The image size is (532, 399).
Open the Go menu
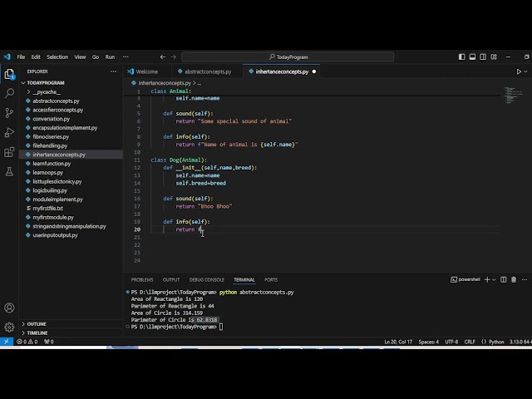[96, 57]
